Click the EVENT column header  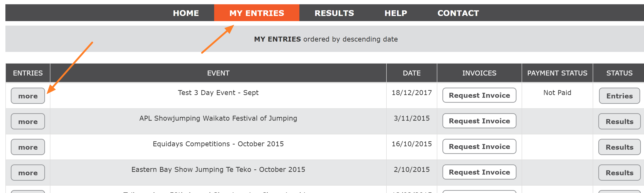click(218, 73)
